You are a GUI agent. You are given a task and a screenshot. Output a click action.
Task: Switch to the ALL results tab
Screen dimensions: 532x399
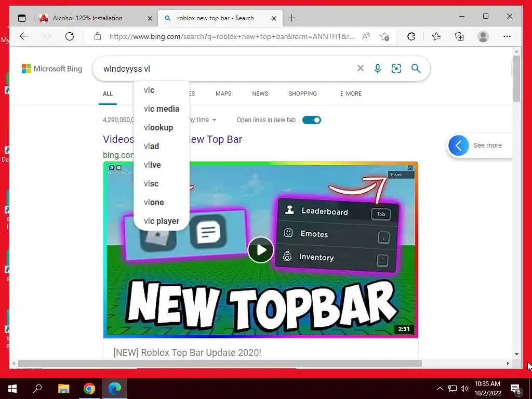[x=108, y=94]
